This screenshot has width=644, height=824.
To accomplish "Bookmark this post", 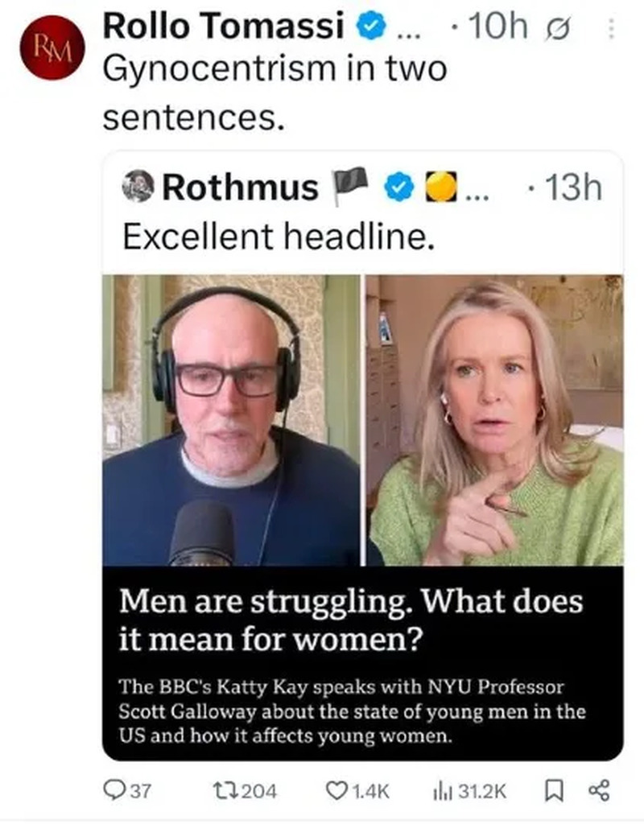I will click(554, 791).
